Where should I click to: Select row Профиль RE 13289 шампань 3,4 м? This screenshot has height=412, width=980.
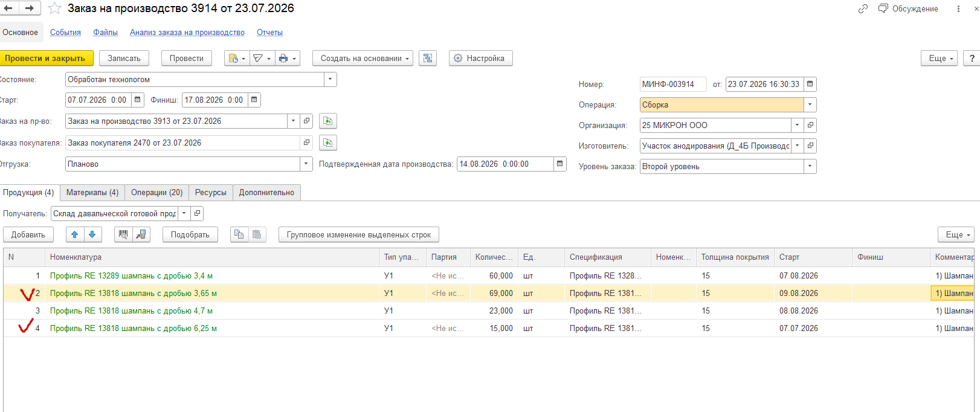tap(488, 275)
